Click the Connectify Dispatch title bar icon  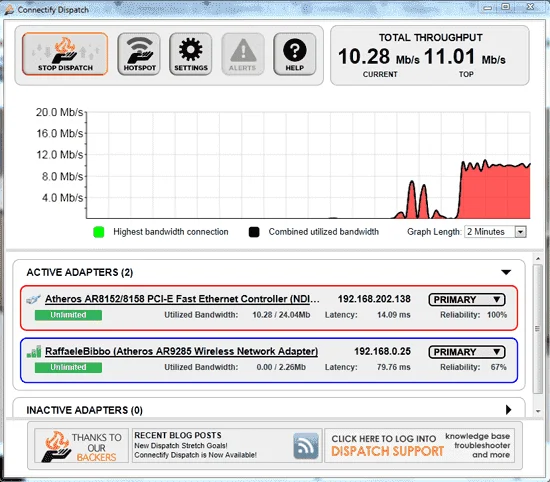point(9,9)
